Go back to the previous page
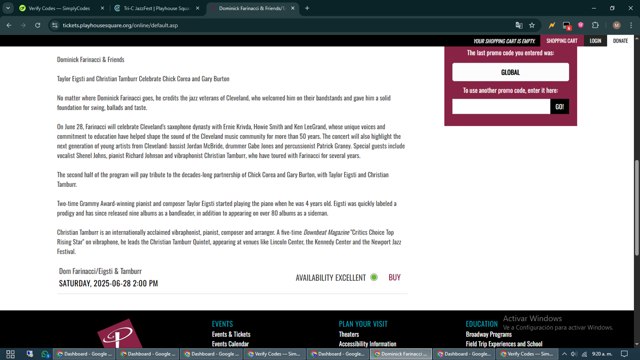640x360 pixels. (x=9, y=25)
